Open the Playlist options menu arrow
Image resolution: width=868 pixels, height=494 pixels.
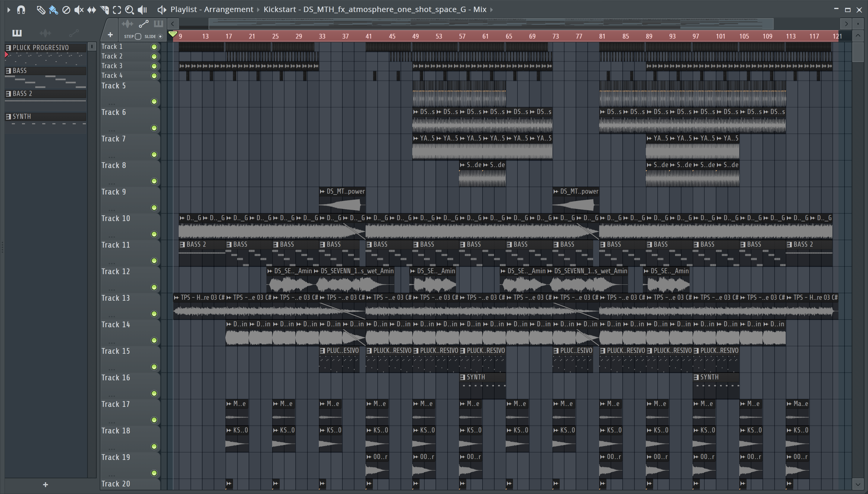9,10
